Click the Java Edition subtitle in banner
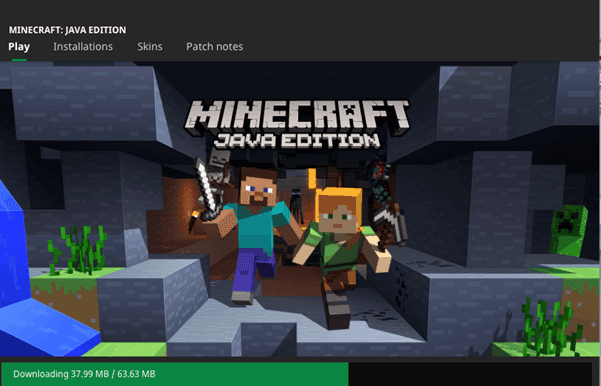The image size is (601, 386). [297, 141]
